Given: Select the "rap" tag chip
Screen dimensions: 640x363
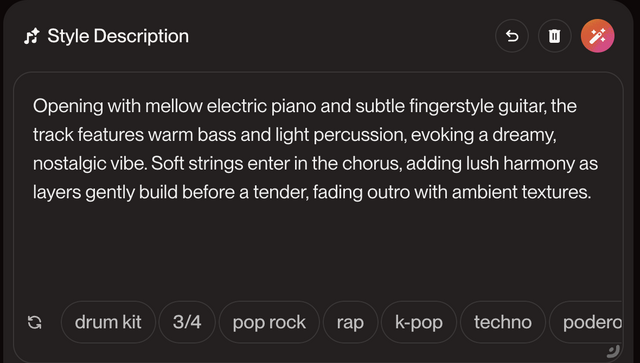Looking at the screenshot, I should 350,322.
